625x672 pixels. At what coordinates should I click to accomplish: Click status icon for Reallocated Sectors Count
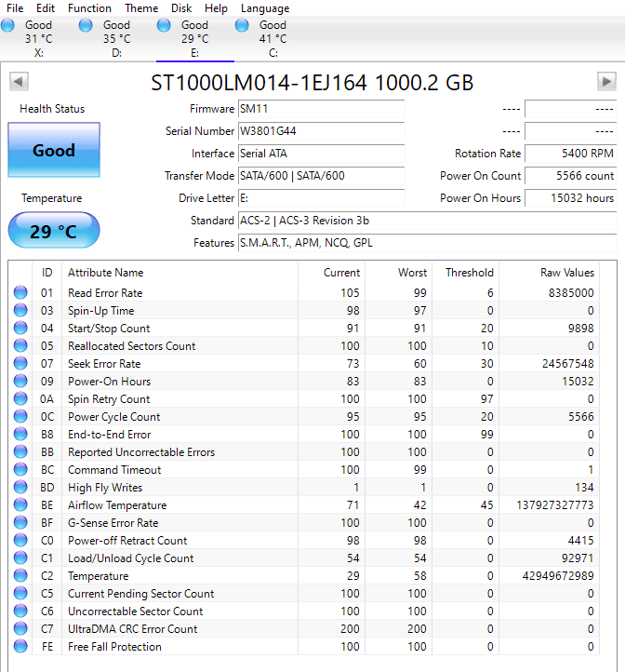[x=20, y=345]
